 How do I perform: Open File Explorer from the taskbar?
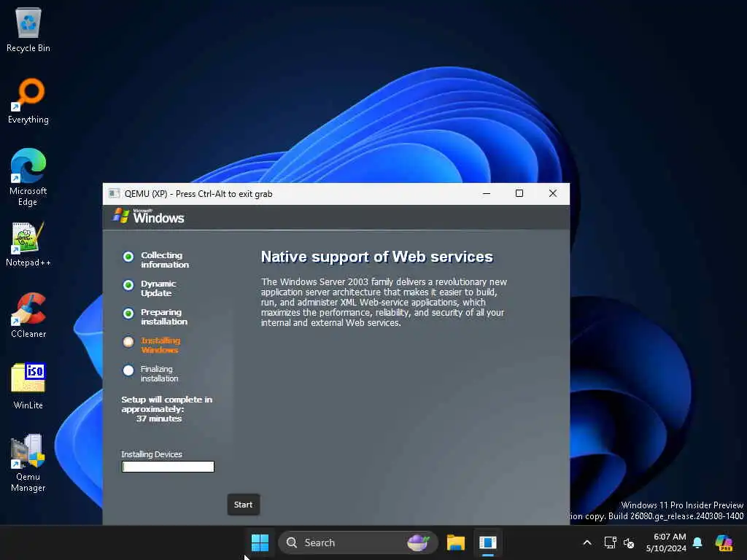(x=455, y=542)
